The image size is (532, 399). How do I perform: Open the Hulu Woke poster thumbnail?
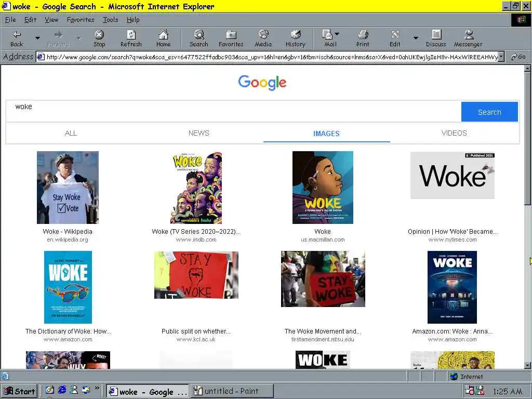click(196, 187)
